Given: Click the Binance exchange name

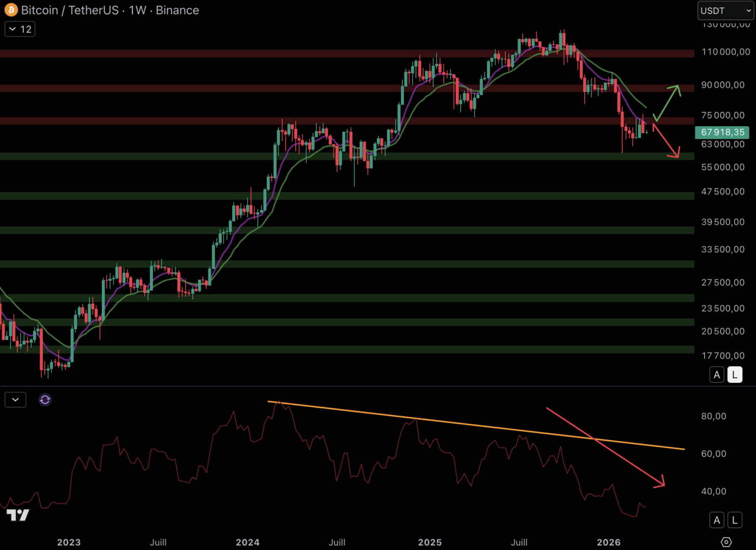Looking at the screenshot, I should [x=177, y=10].
